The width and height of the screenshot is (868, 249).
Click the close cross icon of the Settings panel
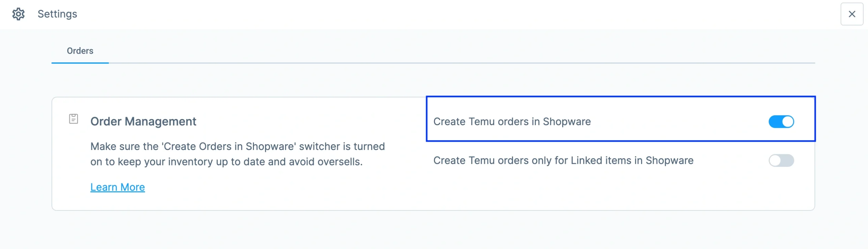(x=852, y=14)
